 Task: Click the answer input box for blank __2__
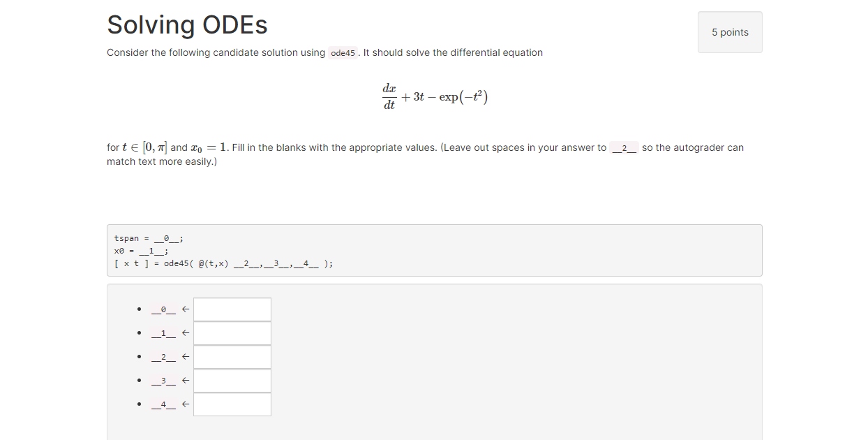click(232, 356)
